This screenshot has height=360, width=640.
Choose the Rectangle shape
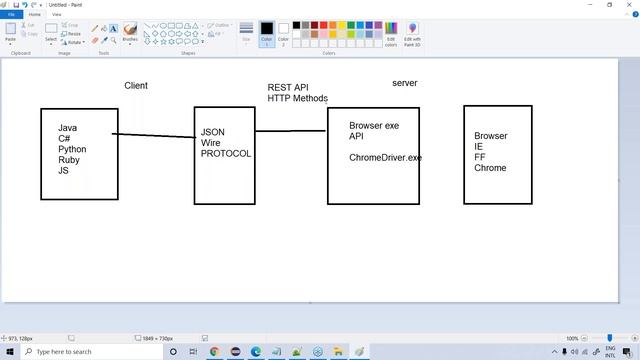[171, 26]
